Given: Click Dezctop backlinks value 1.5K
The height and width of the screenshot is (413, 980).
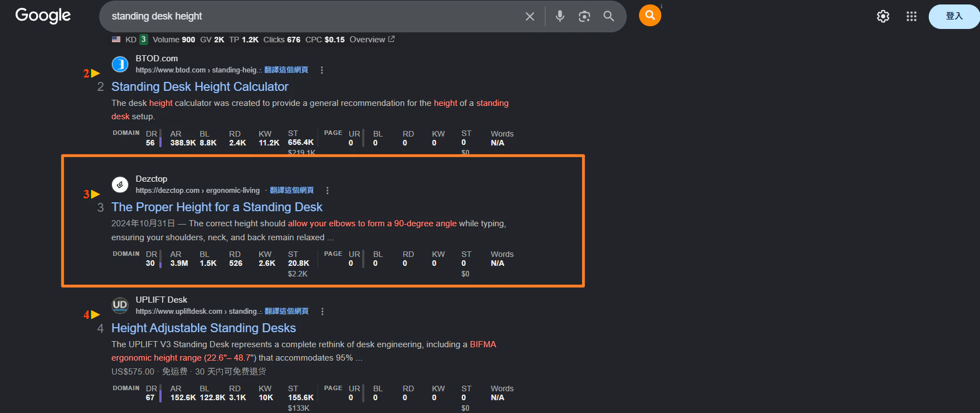Looking at the screenshot, I should pyautogui.click(x=208, y=263).
